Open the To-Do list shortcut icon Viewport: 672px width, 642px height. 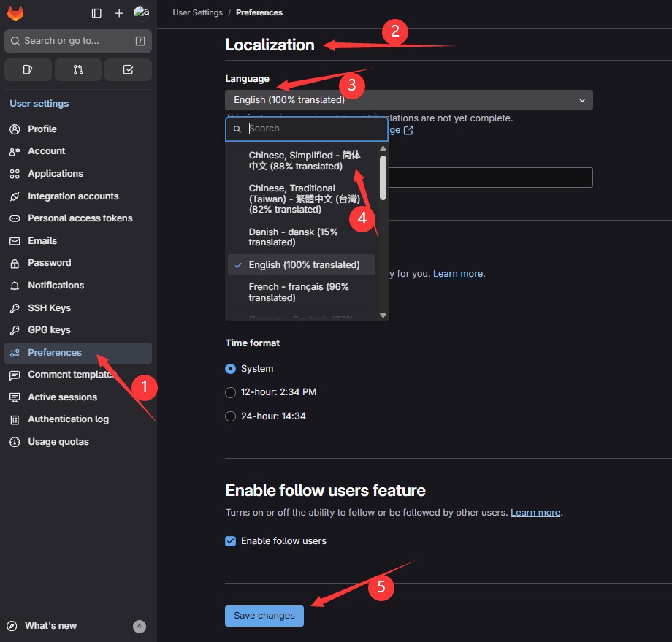point(128,70)
